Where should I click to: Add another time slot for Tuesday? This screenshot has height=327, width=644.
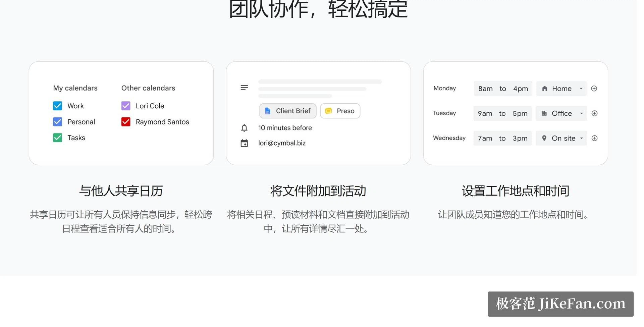tap(594, 113)
